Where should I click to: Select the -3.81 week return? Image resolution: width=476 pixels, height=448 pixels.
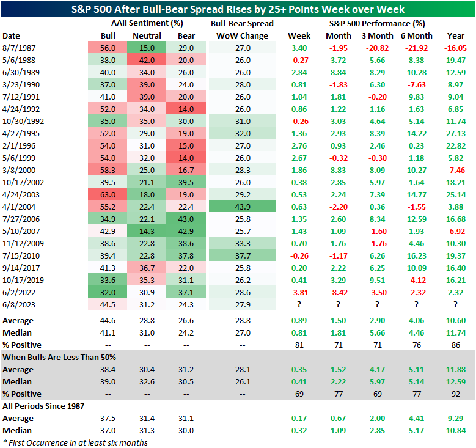299,293
